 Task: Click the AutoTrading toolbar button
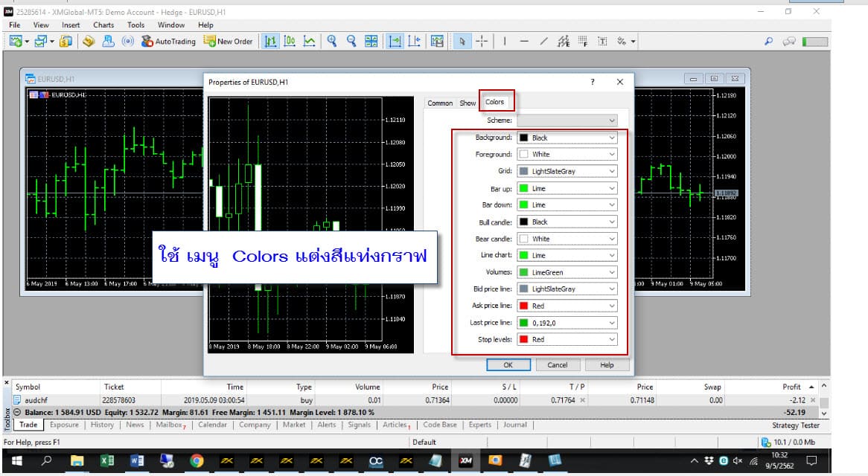pyautogui.click(x=169, y=42)
